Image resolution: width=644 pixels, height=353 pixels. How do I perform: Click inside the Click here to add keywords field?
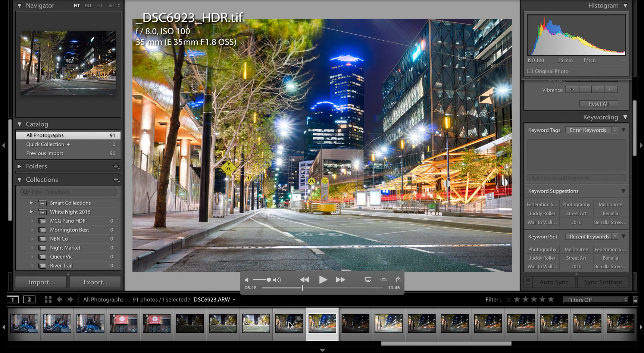click(x=576, y=178)
